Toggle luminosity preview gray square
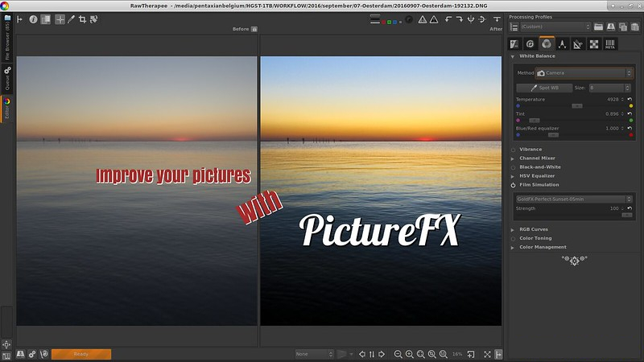 400,23
